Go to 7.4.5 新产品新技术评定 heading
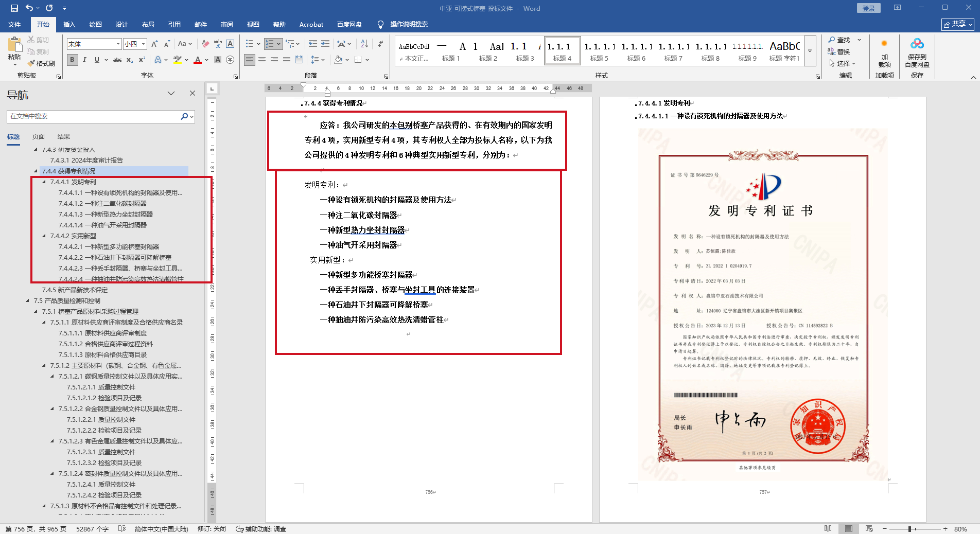Viewport: 980px width, 534px height. click(x=75, y=290)
